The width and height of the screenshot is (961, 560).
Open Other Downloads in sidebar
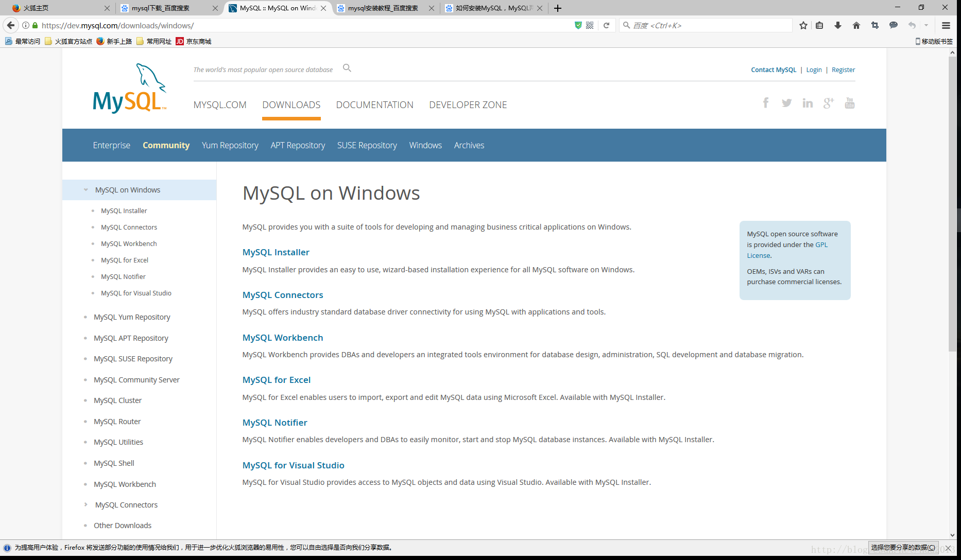point(123,526)
